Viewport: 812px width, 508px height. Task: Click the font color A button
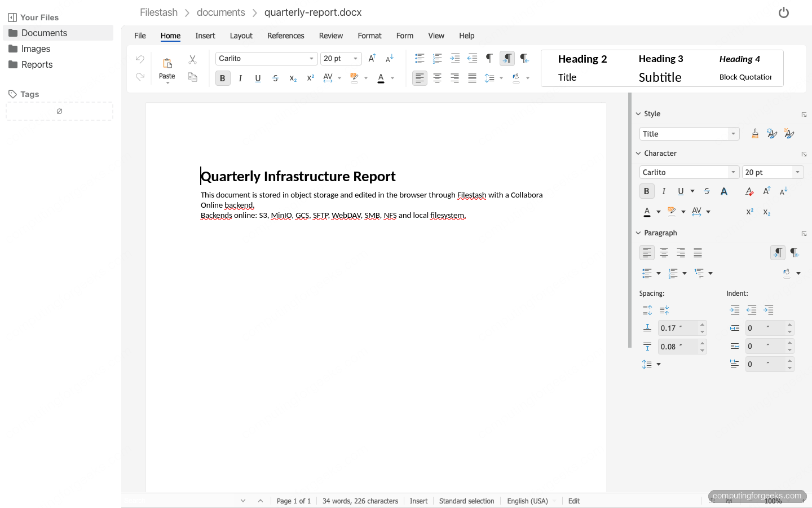(381, 78)
